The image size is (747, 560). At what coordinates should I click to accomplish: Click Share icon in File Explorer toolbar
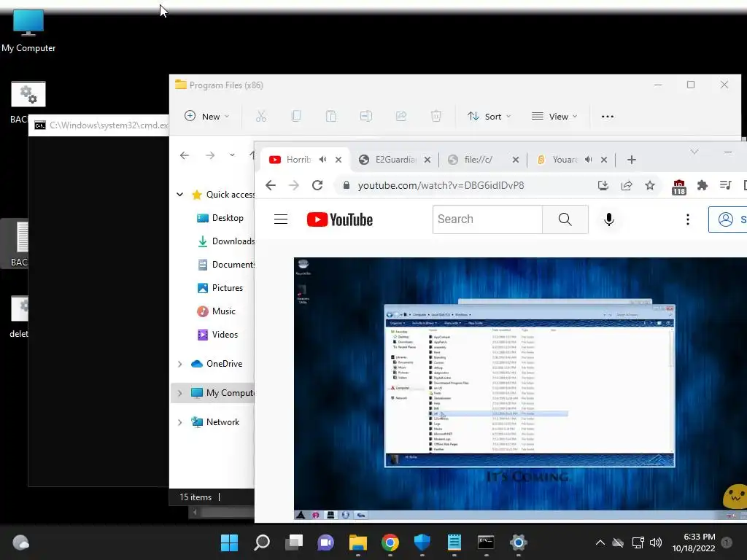401,116
